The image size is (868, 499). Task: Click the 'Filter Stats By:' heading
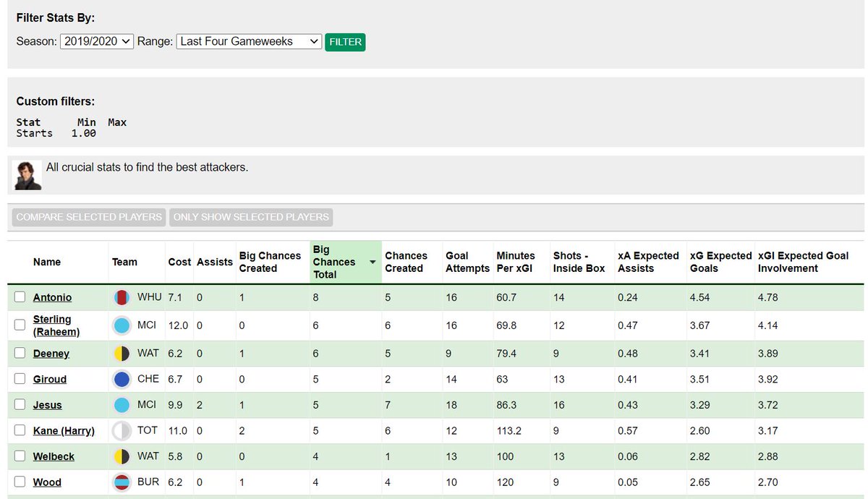pyautogui.click(x=56, y=17)
